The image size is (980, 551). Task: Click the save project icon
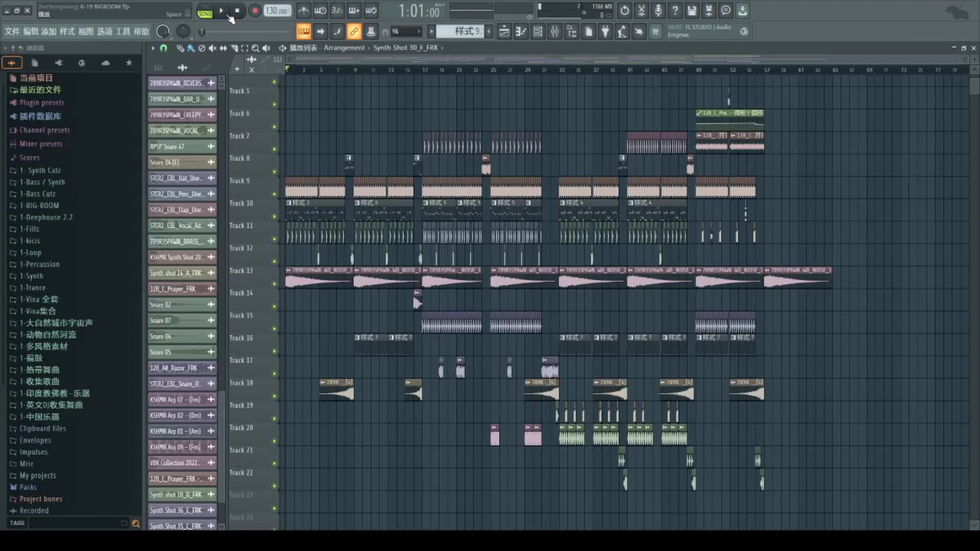coord(692,11)
